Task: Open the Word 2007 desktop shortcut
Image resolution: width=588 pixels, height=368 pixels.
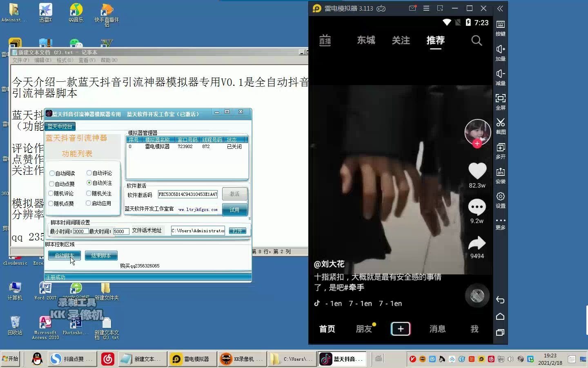Action: (x=45, y=291)
